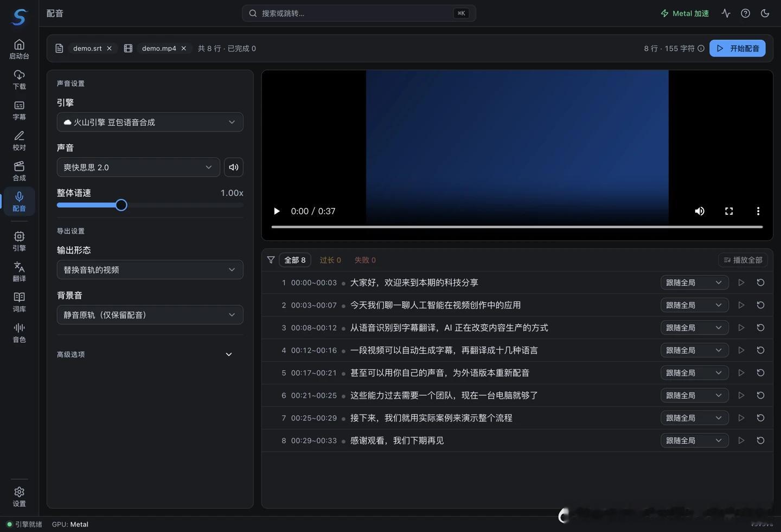Select the 失败 0 filter tab
Viewport: 781px width, 532px height.
tap(365, 260)
